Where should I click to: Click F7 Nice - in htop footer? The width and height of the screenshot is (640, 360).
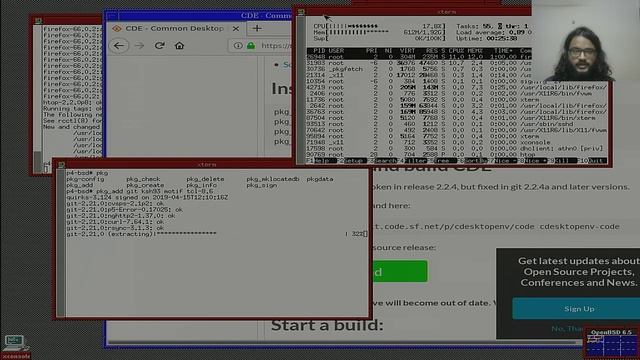pyautogui.click(x=502, y=161)
